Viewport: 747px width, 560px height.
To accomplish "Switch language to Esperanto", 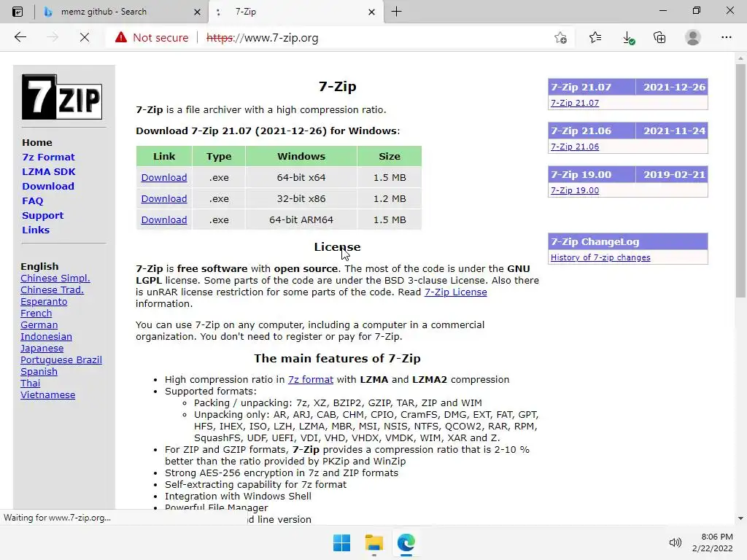I will tap(44, 302).
